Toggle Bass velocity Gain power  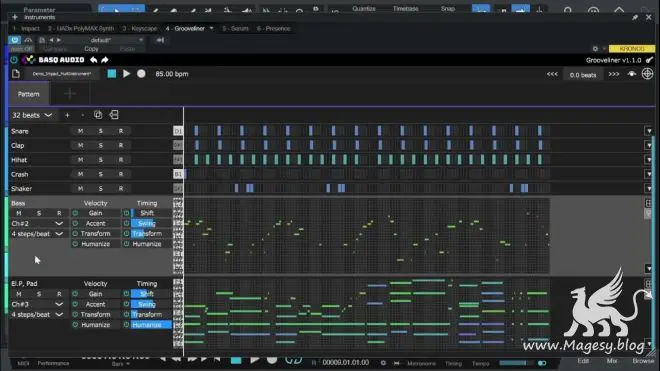click(x=75, y=213)
